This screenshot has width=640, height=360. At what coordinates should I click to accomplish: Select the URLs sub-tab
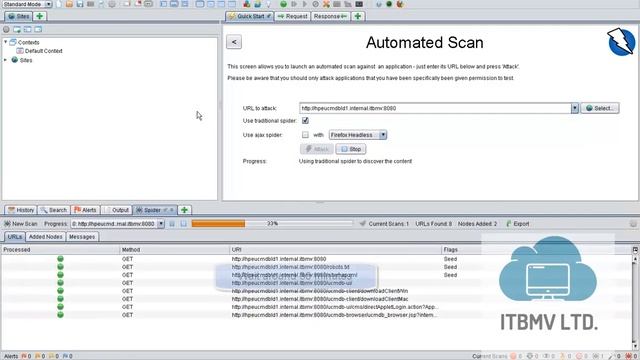pos(15,237)
